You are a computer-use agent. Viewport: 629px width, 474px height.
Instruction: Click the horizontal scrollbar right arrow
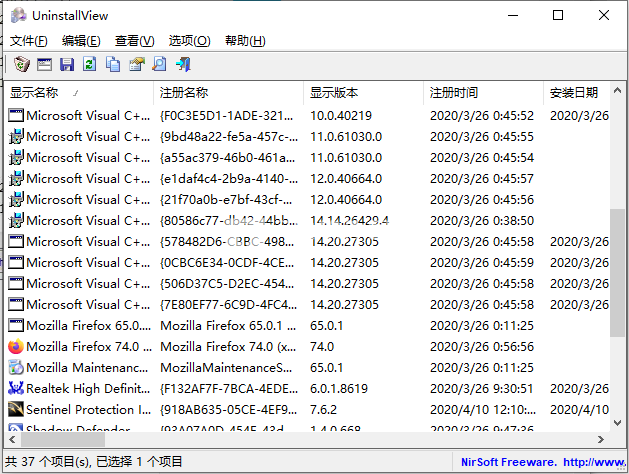(x=601, y=440)
